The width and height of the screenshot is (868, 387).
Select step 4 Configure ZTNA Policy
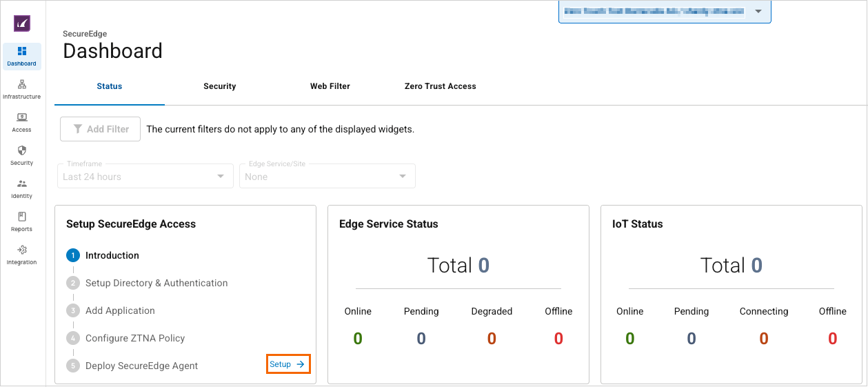coord(134,338)
